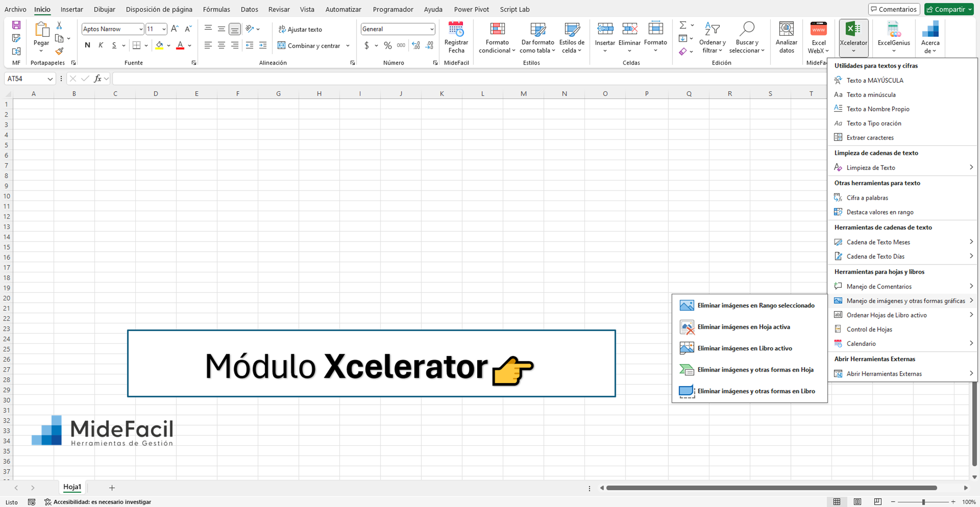Expand Ordenar Hojas de Libro activo

[902, 315]
